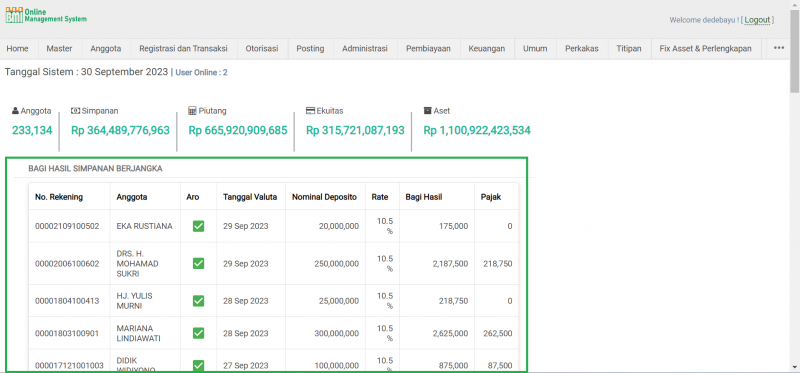Toggle Aro checkbox for EKA RUSTIANA
The width and height of the screenshot is (800, 373).
coord(198,226)
